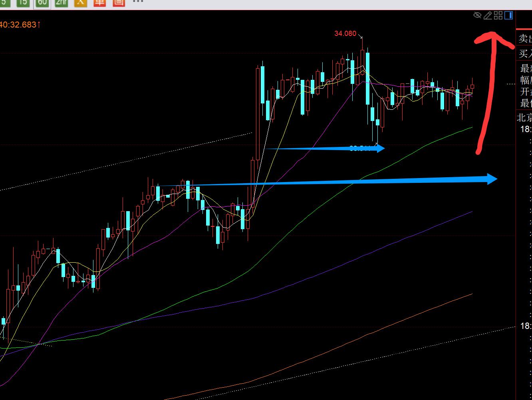This screenshot has height=400, width=532.
Task: Toggle the blue right sidebar panel icon
Action: point(508,15)
